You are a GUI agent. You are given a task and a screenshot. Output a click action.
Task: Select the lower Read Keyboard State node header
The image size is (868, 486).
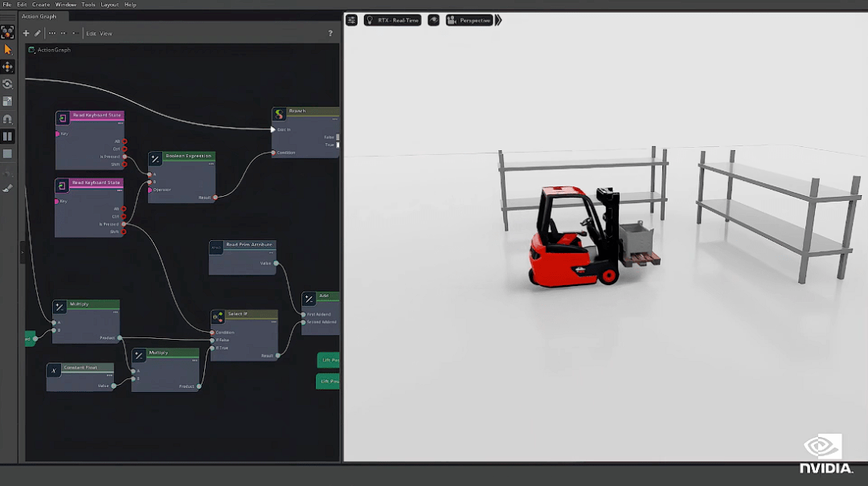tap(96, 182)
